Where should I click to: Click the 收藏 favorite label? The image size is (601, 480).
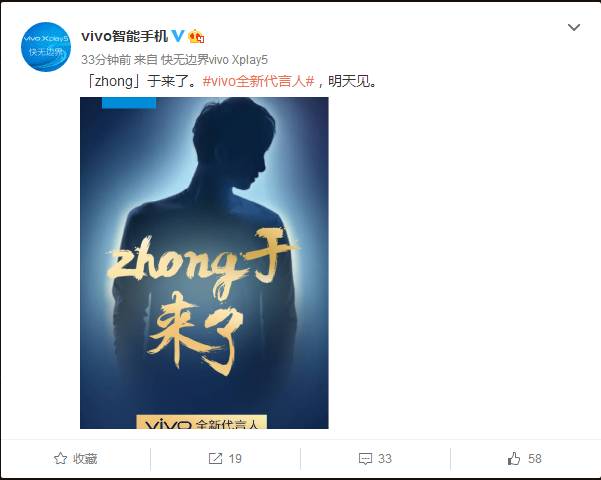(85, 459)
